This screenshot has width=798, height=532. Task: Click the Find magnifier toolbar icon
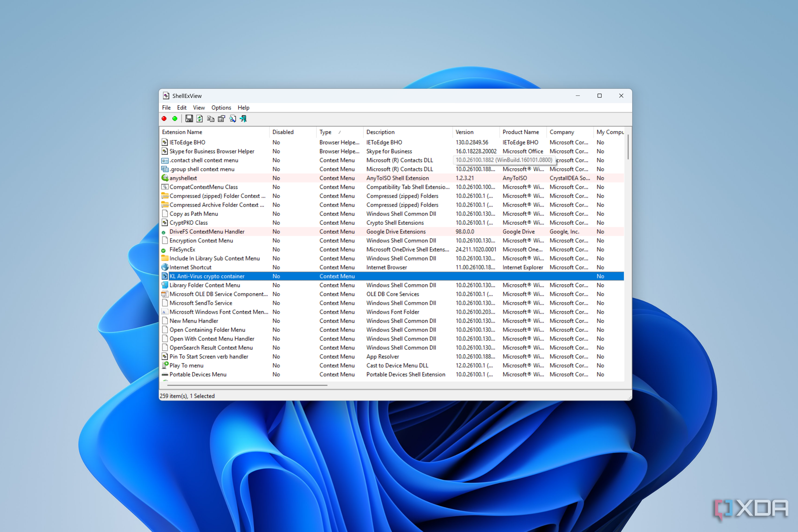pyautogui.click(x=233, y=119)
